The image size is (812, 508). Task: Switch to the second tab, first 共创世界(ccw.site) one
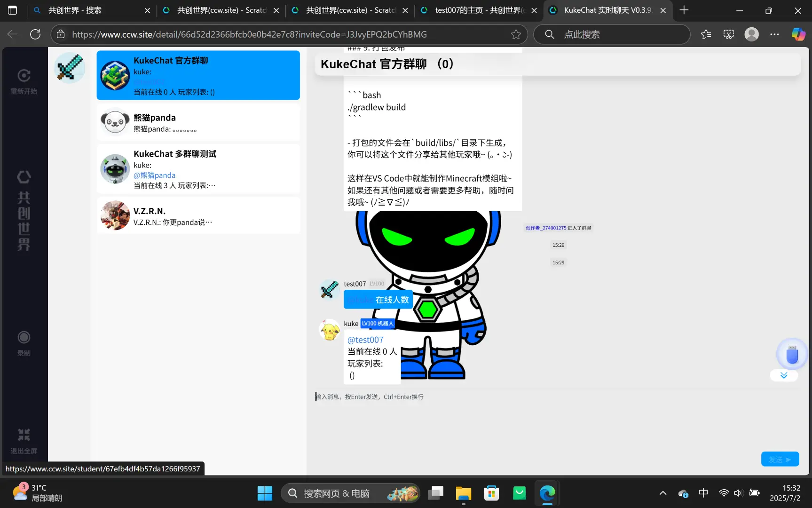coord(220,10)
